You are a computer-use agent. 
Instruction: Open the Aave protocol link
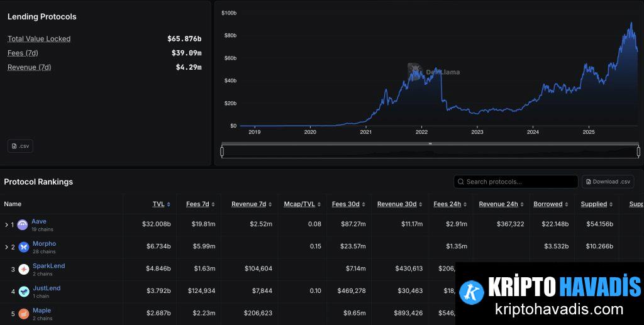coord(39,221)
